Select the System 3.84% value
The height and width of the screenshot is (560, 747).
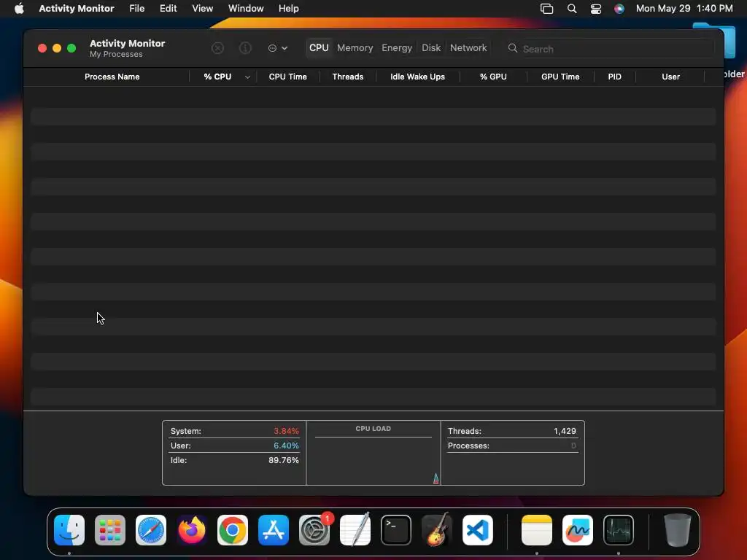[286, 431]
